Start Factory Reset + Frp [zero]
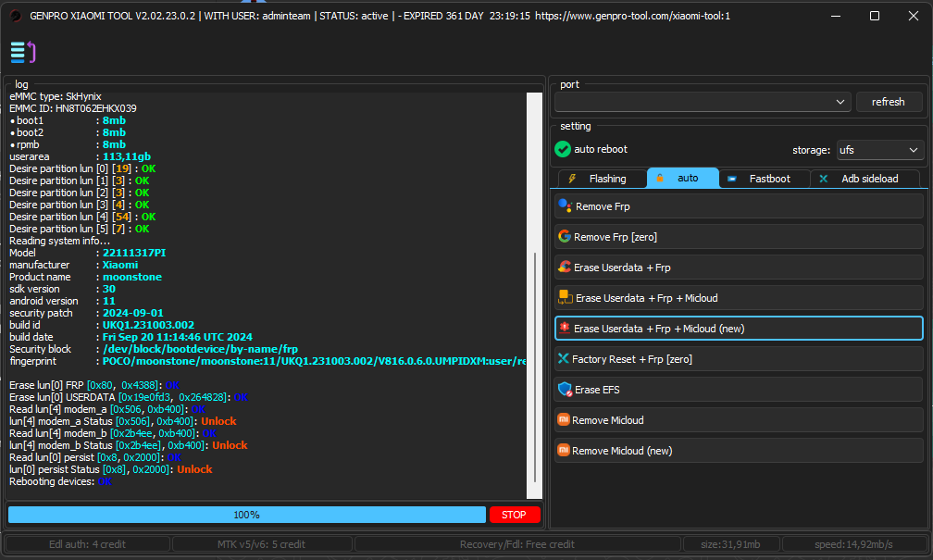This screenshot has width=933, height=560. tap(739, 359)
